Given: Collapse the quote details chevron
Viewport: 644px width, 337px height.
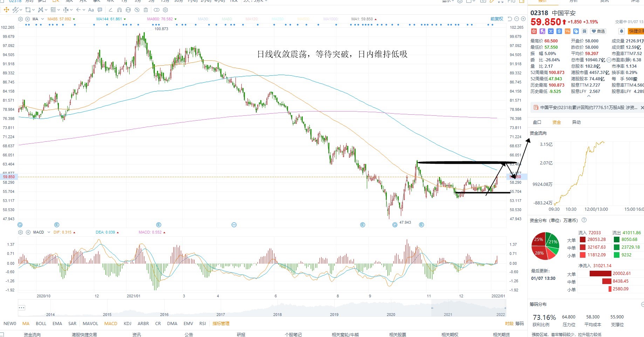Looking at the screenshot, I should point(589,96).
